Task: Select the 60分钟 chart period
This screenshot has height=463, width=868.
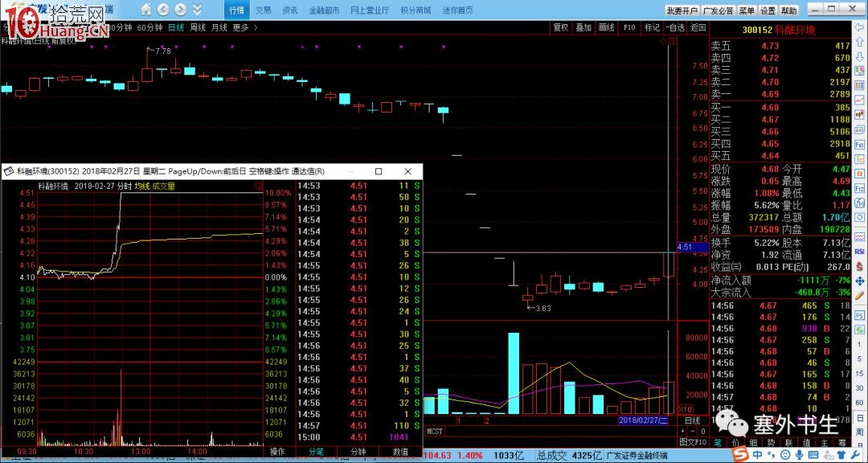Action: (x=149, y=27)
